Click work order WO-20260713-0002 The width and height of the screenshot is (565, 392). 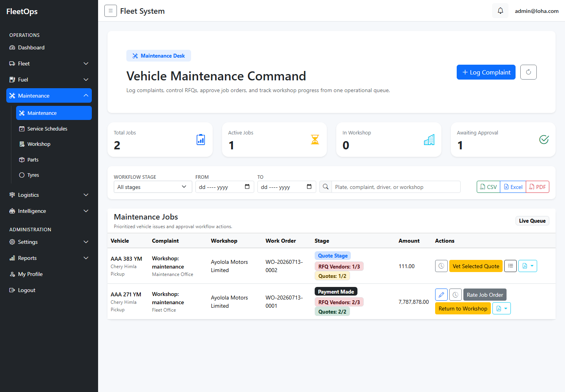pyautogui.click(x=284, y=266)
